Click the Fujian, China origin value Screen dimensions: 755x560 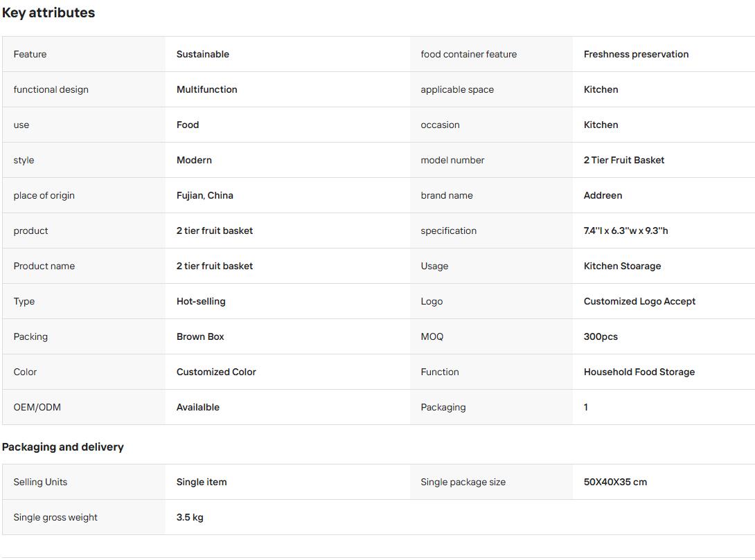coord(204,195)
